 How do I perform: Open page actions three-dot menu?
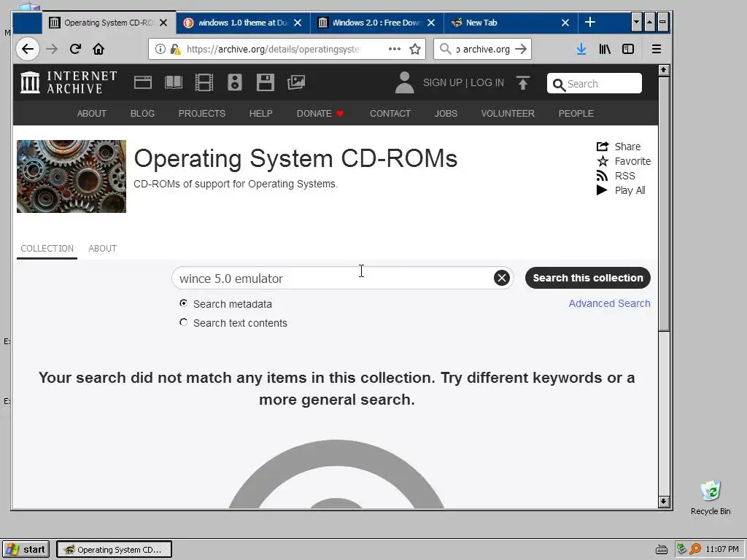pyautogui.click(x=395, y=49)
